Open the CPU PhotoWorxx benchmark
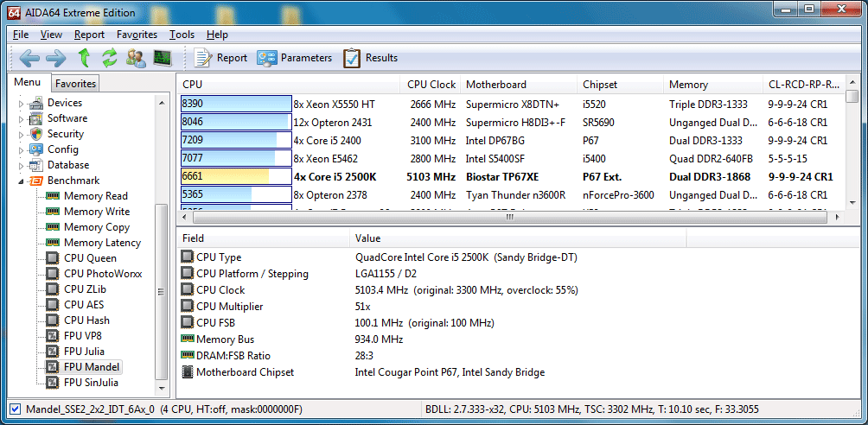 pos(102,273)
